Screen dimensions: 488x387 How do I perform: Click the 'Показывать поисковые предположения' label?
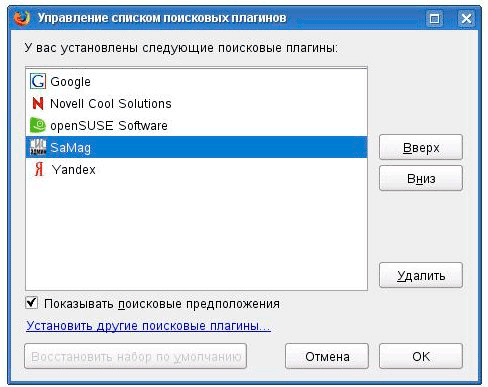162,304
